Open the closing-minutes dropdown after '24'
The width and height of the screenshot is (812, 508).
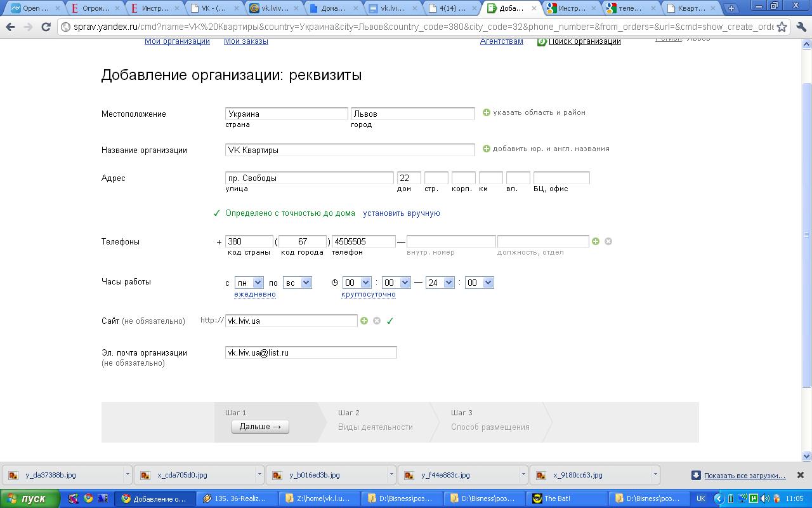tap(480, 283)
